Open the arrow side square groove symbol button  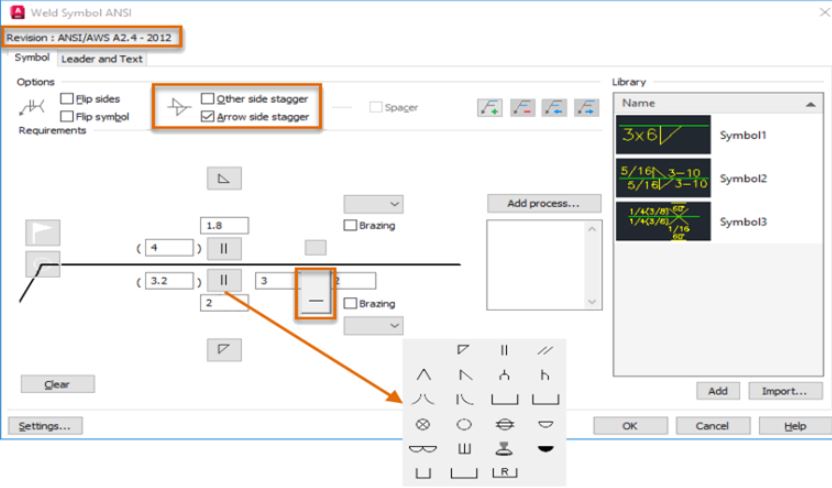(224, 280)
